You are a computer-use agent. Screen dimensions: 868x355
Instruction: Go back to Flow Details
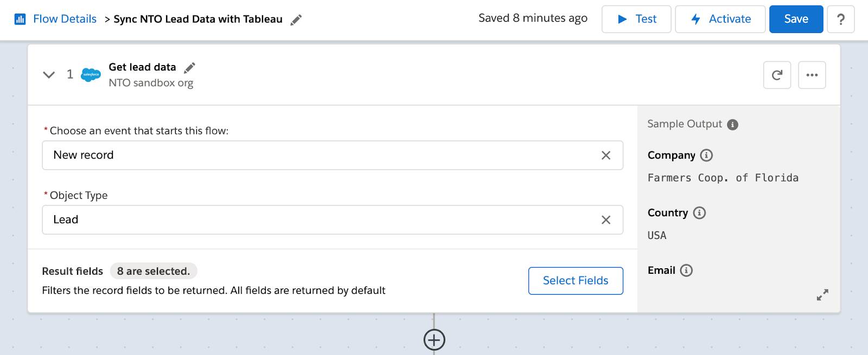[x=65, y=19]
